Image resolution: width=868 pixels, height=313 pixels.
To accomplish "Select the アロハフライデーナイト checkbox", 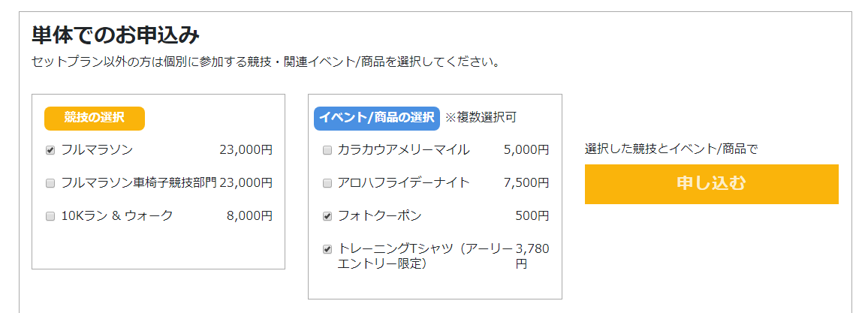I will tap(327, 183).
